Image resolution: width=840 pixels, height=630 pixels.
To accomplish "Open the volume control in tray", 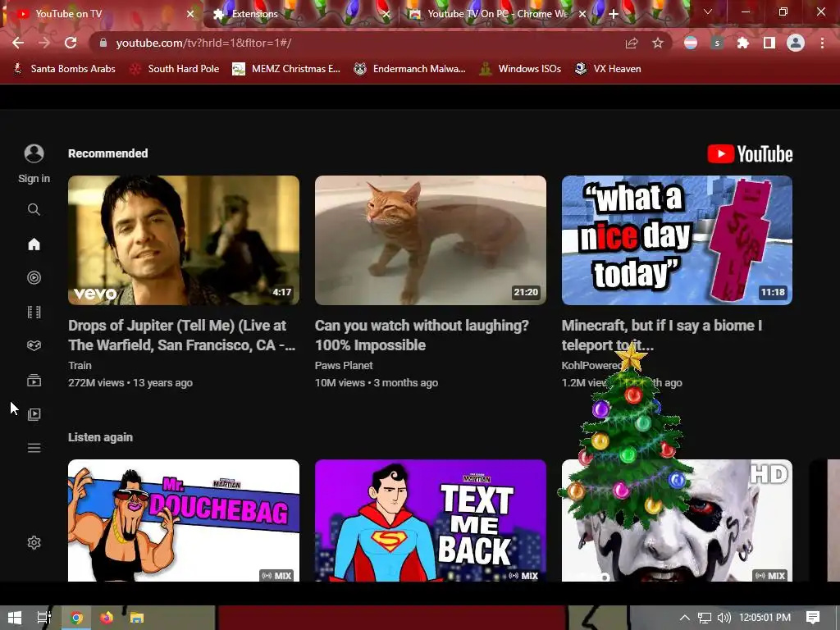I will (724, 618).
